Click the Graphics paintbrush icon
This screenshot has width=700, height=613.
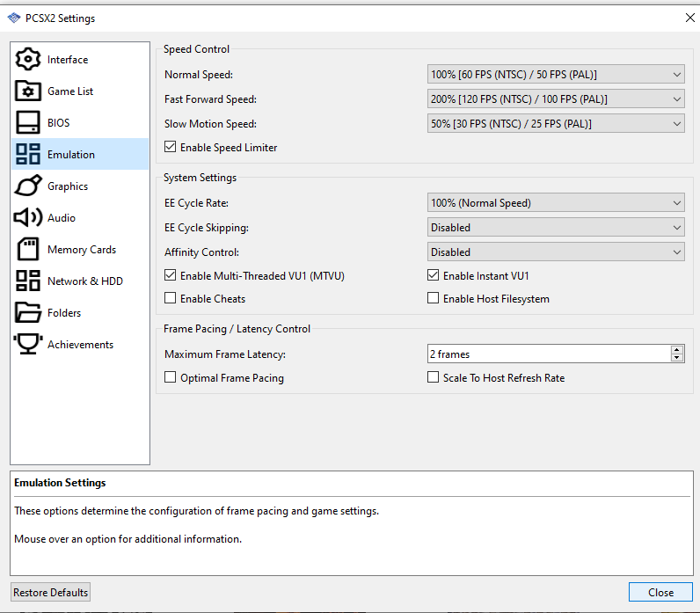(x=27, y=186)
